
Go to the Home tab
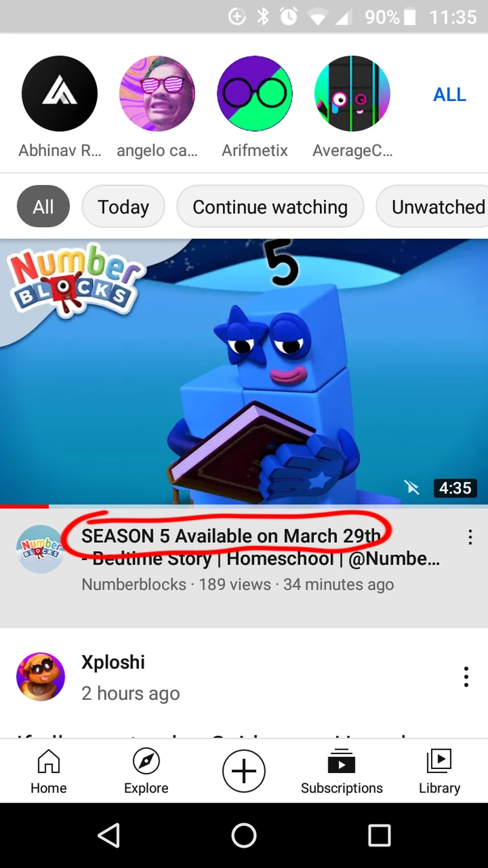point(48,771)
